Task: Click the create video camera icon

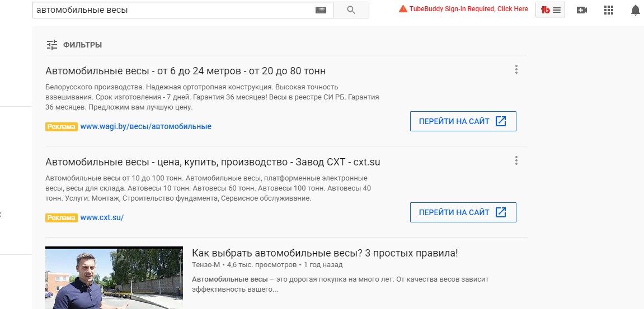Action: tap(581, 10)
